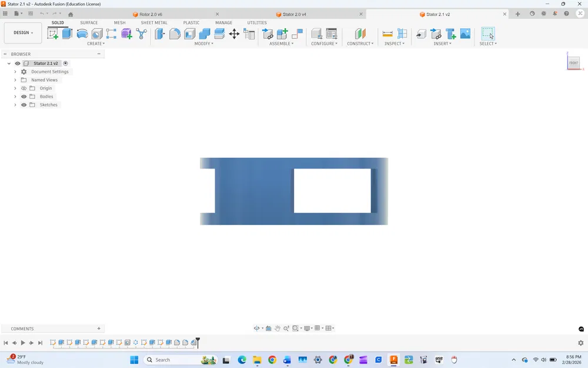Select the Joint tool in Assemble
The image size is (588, 368).
[297, 34]
